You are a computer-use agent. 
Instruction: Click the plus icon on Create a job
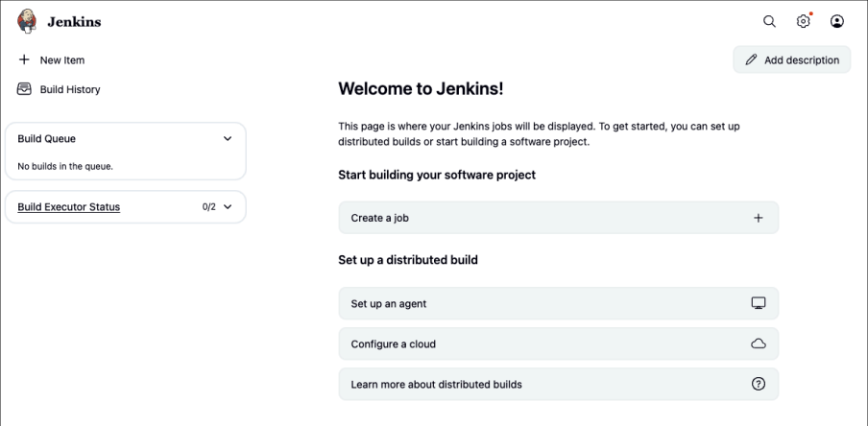pyautogui.click(x=759, y=218)
